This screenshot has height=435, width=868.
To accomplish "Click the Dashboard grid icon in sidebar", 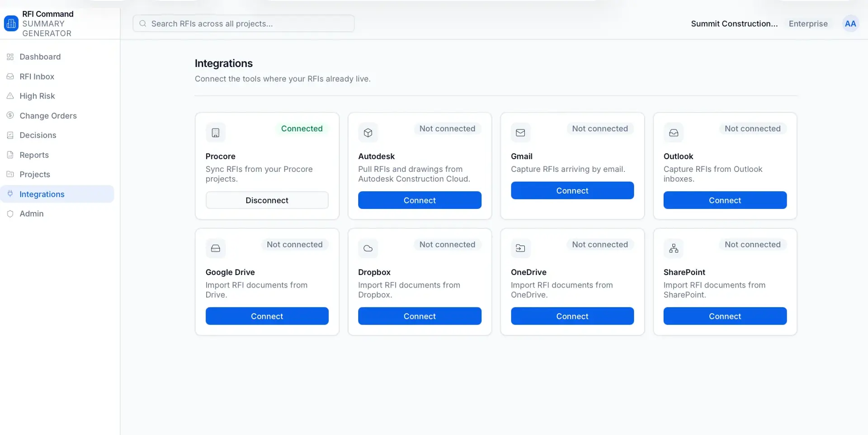I will (x=10, y=57).
